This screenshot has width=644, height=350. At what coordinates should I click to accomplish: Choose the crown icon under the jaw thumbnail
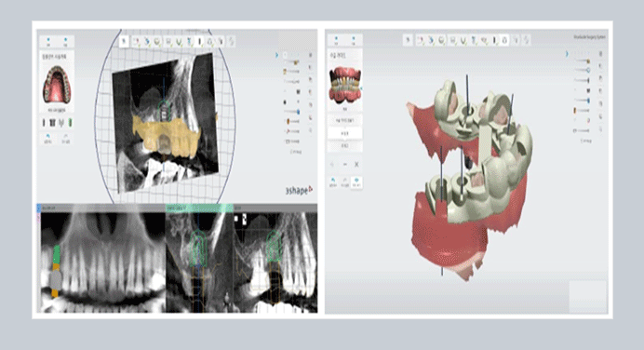click(x=52, y=123)
